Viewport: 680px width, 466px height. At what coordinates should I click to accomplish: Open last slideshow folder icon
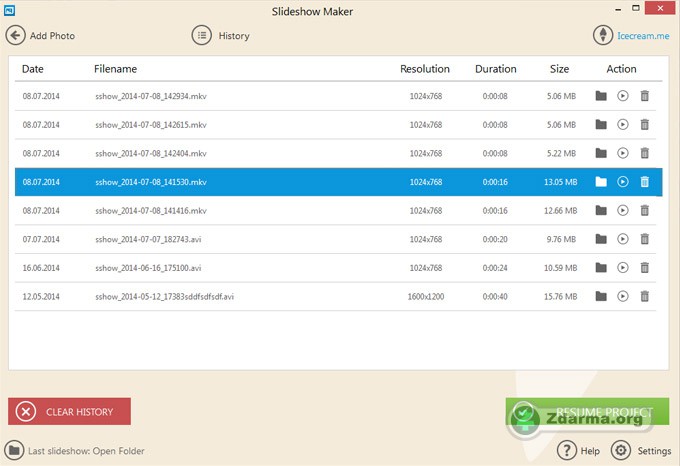coord(14,451)
